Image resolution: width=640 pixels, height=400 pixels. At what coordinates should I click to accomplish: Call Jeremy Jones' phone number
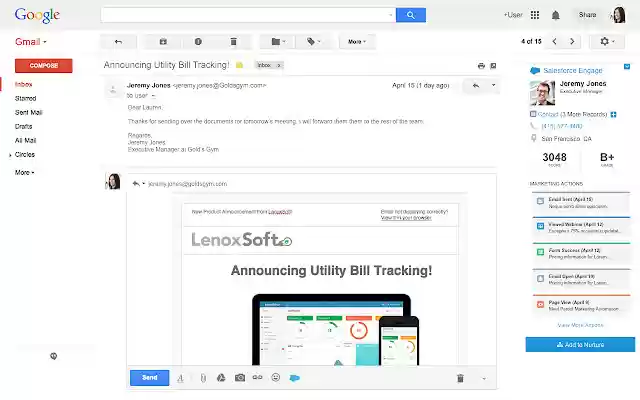[562, 127]
